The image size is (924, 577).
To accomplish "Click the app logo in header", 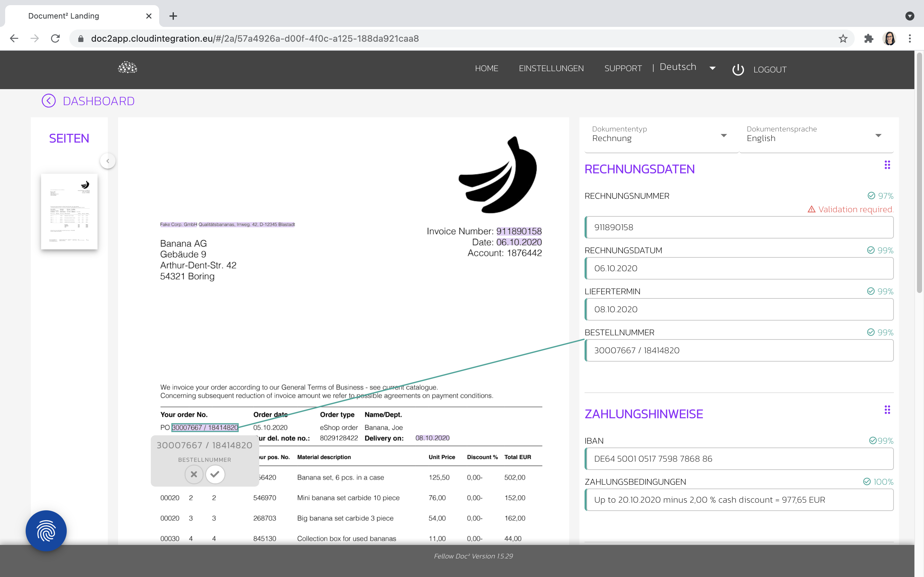I will pos(127,68).
